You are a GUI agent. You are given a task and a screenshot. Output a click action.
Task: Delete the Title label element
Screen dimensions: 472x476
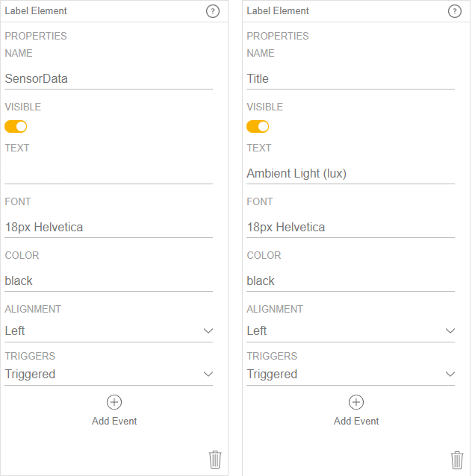point(457,459)
